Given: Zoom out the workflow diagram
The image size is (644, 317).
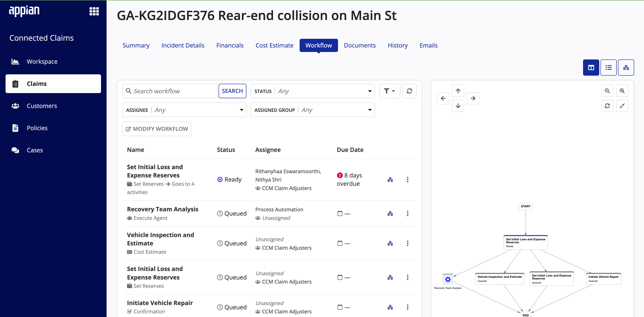Looking at the screenshot, I should pos(607,91).
